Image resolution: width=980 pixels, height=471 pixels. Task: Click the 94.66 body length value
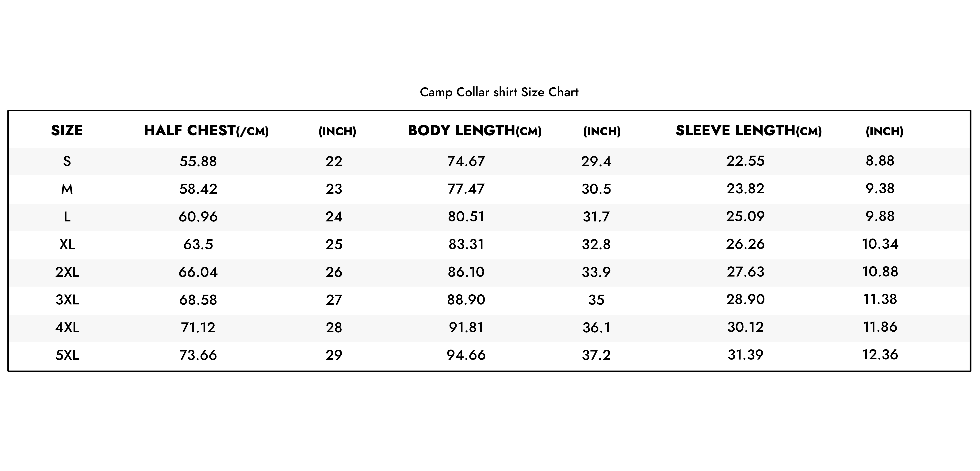coord(466,355)
